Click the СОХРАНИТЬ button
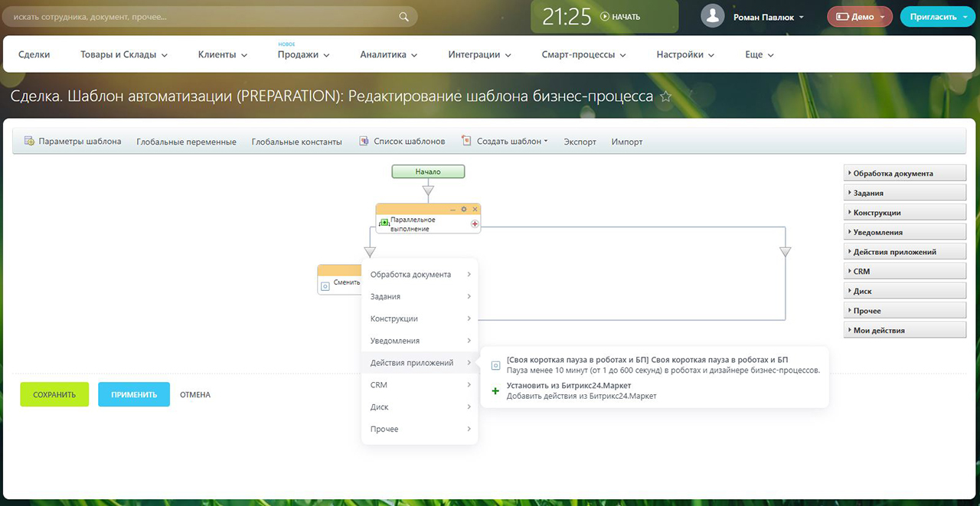Image resolution: width=980 pixels, height=506 pixels. [x=54, y=394]
